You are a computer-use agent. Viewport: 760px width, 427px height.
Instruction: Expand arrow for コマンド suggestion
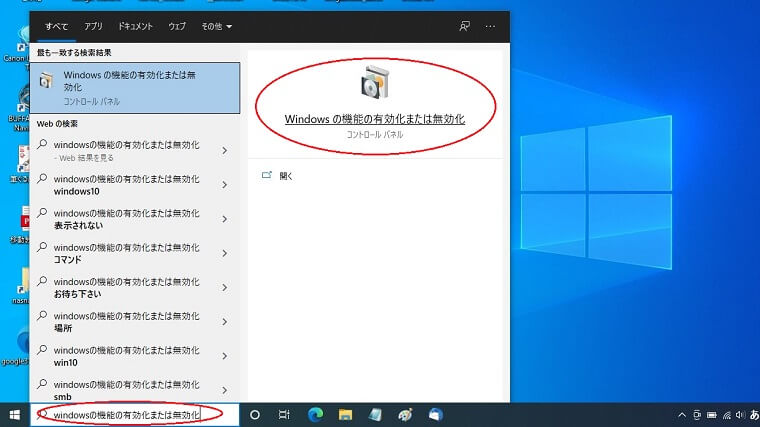[x=224, y=253]
